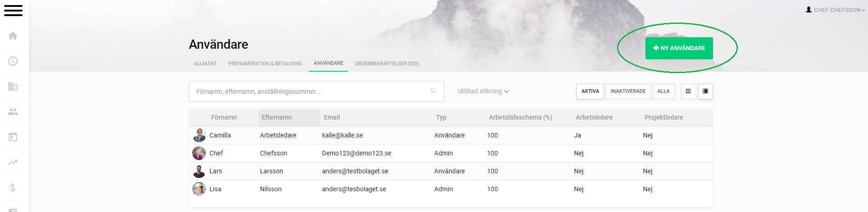The width and height of the screenshot is (868, 212).
Task: Click the user search input field
Action: pos(316,92)
